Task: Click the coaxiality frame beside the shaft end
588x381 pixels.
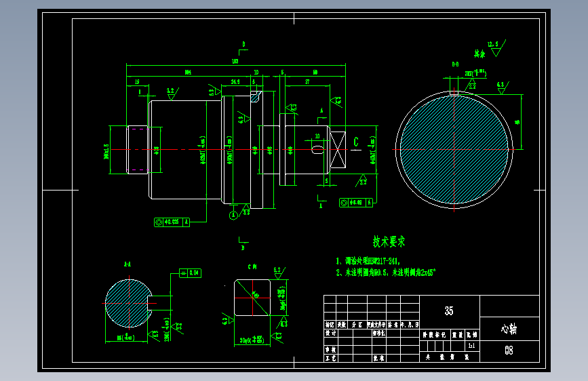Action: pyautogui.click(x=356, y=203)
